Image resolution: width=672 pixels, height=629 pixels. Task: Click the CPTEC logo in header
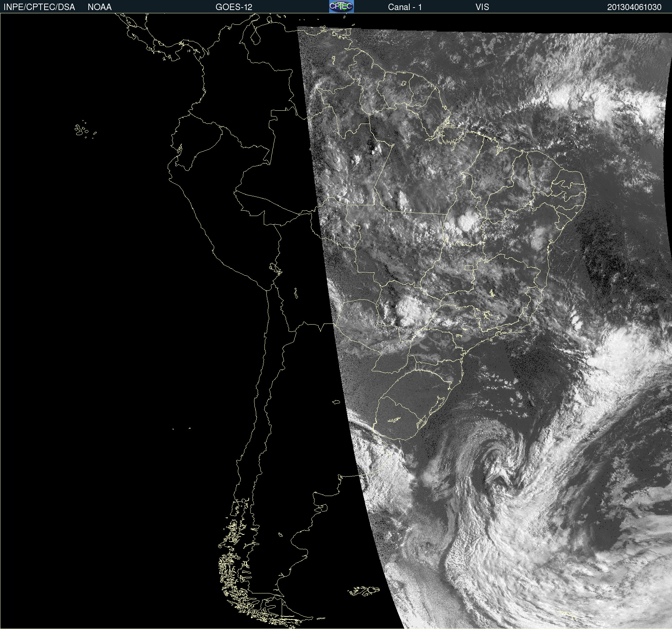coord(341,6)
